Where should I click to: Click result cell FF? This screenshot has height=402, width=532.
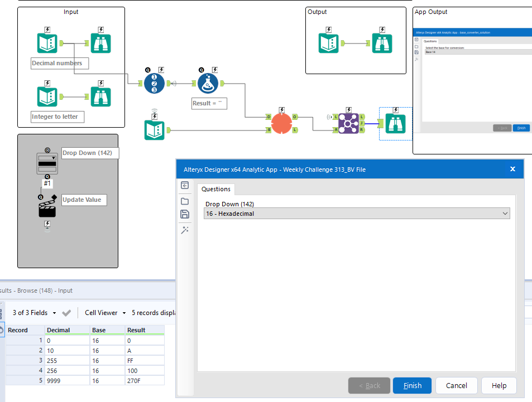[145, 361]
